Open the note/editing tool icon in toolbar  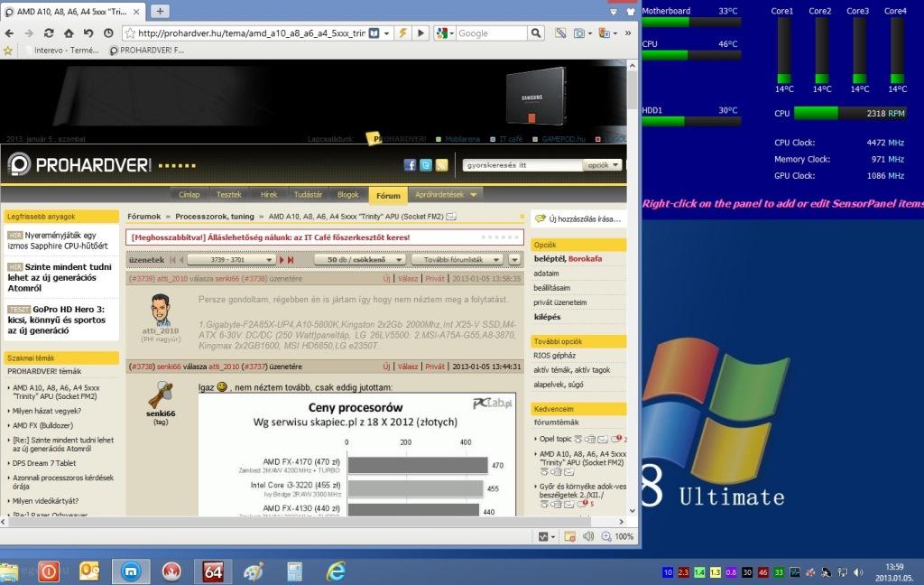[x=560, y=33]
